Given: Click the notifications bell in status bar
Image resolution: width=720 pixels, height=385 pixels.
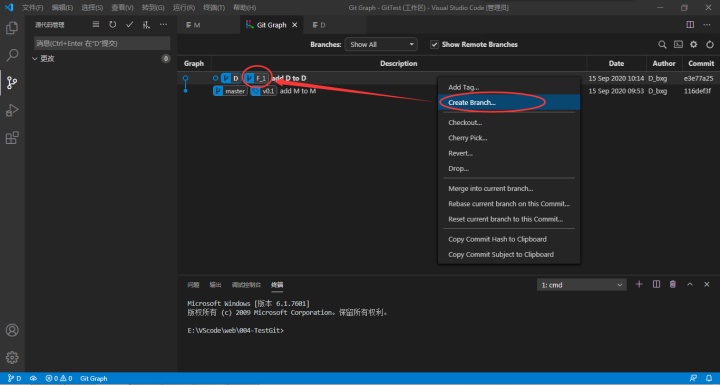Looking at the screenshot, I should 709,379.
